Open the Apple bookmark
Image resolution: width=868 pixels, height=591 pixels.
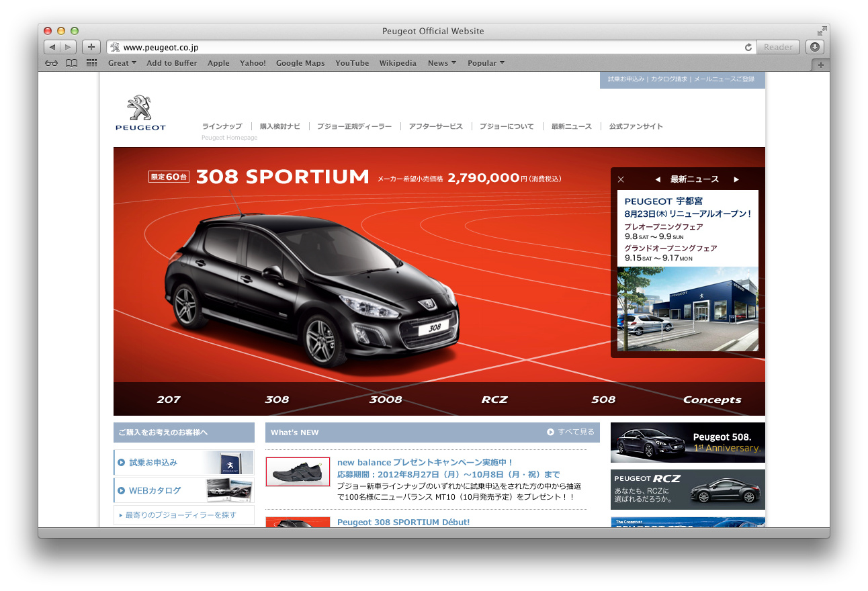(218, 63)
